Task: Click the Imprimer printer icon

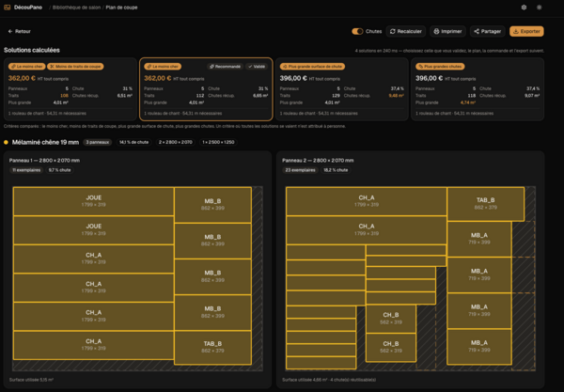Action: 436,31
